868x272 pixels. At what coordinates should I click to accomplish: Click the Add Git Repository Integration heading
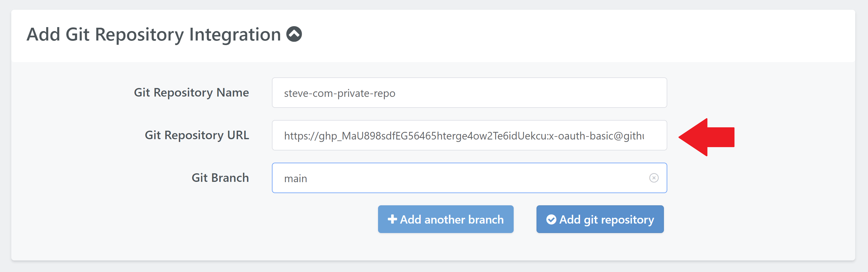154,34
